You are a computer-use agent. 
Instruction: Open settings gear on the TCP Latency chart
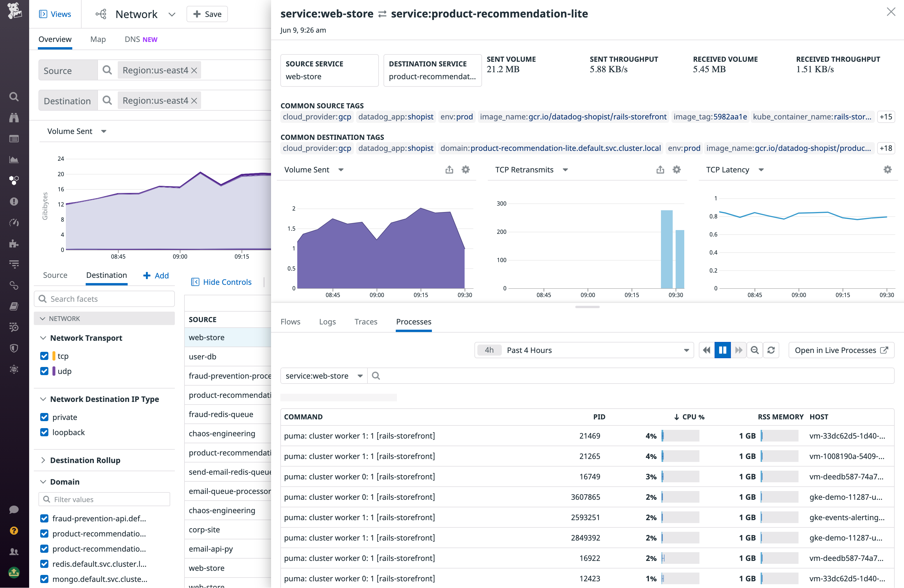point(887,170)
